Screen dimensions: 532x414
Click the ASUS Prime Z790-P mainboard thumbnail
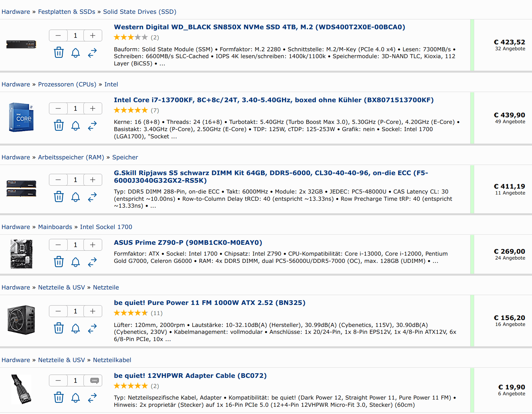[21, 254]
